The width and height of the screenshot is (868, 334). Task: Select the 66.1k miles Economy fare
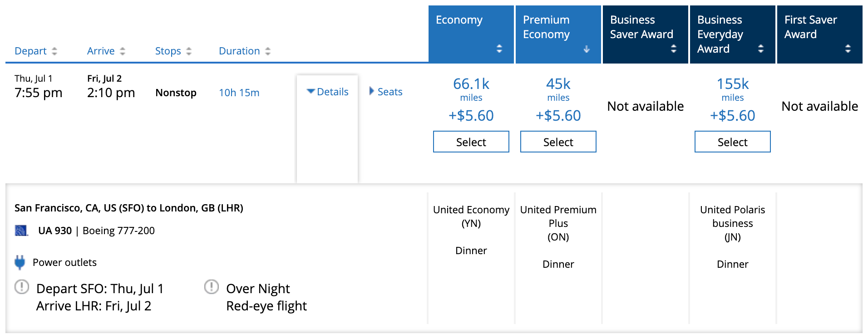coord(471,142)
